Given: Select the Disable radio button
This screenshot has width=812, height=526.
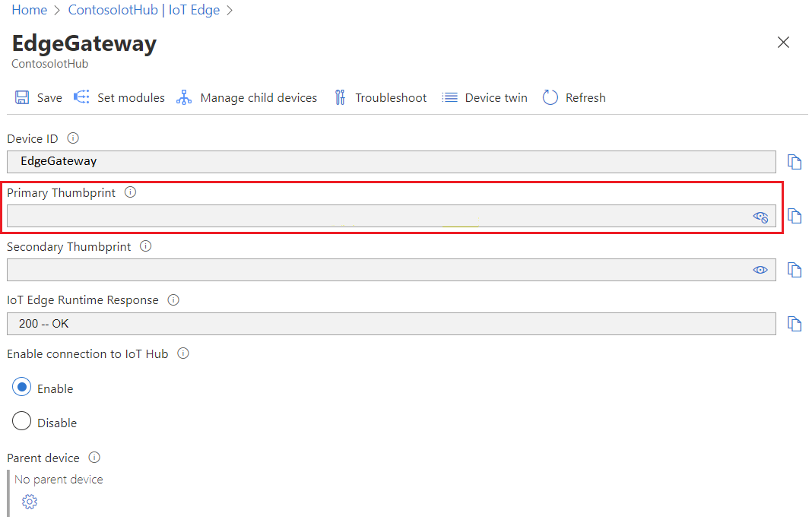Looking at the screenshot, I should (x=21, y=421).
